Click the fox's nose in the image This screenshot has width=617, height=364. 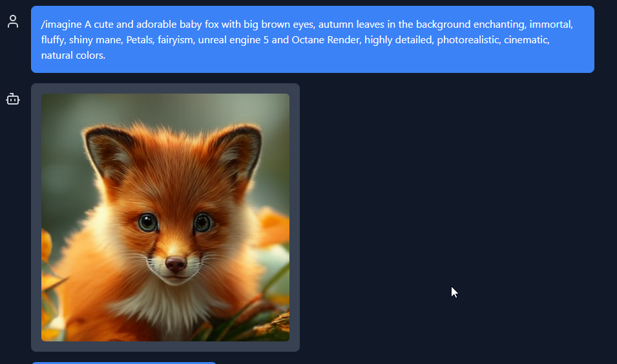pyautogui.click(x=176, y=263)
